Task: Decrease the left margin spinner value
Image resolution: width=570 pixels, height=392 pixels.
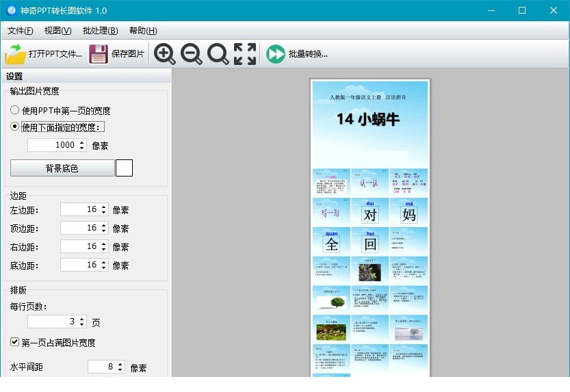Action: point(104,213)
